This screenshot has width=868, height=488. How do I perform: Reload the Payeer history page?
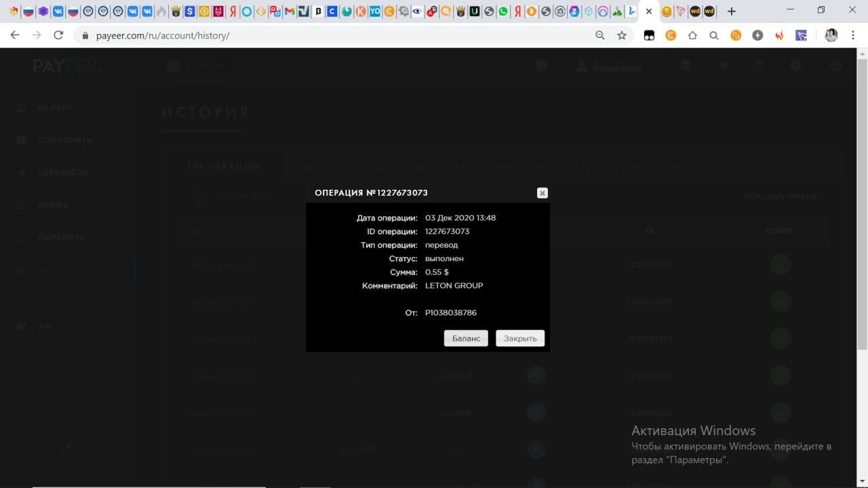coord(58,35)
